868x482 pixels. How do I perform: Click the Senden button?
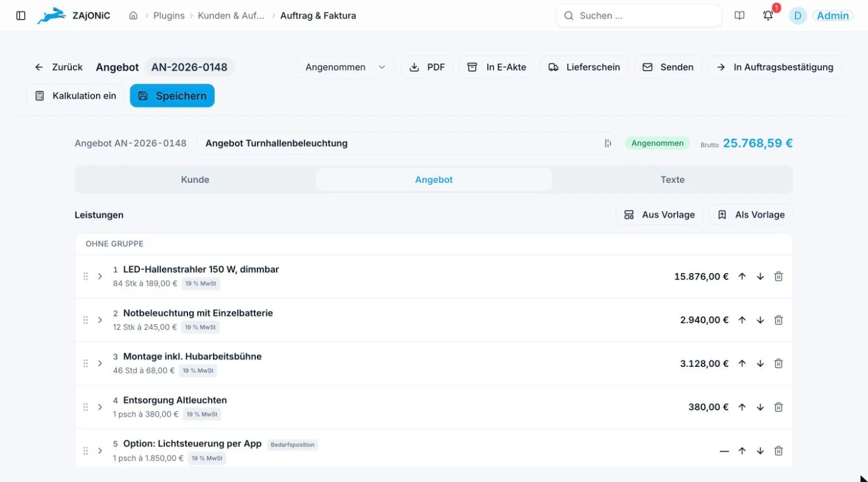click(668, 67)
